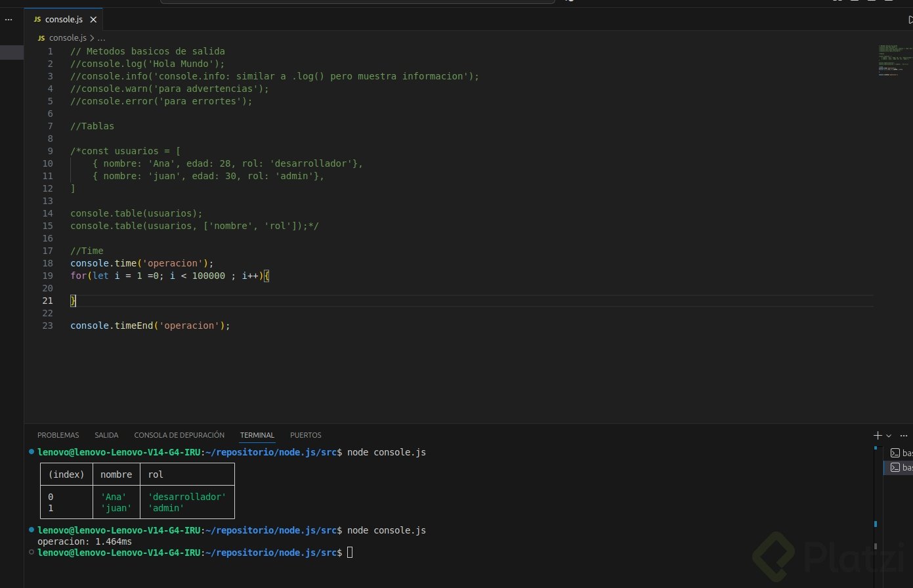
Task: Switch to the SALIDA tab
Action: coord(106,435)
